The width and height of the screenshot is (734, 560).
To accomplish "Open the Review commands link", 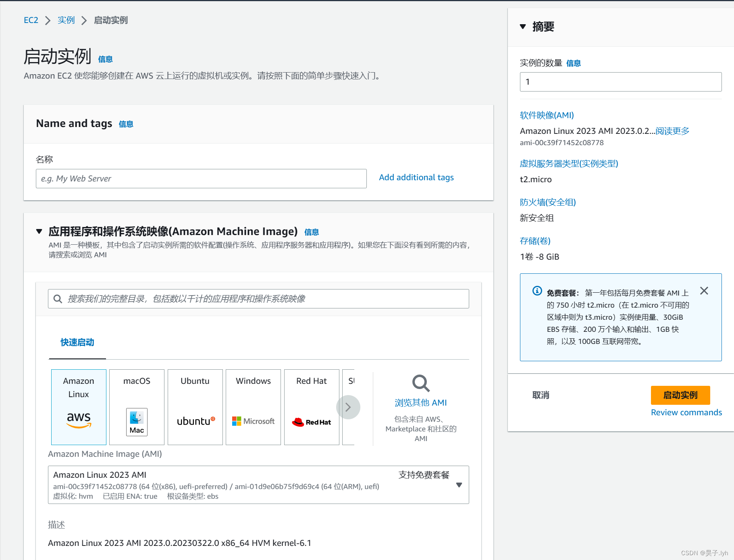I will click(x=686, y=412).
